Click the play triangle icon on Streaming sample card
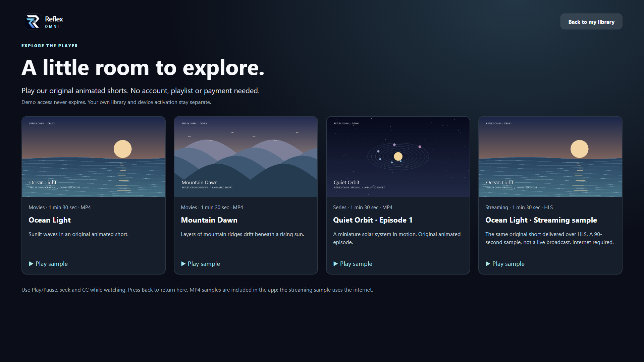 click(x=488, y=264)
